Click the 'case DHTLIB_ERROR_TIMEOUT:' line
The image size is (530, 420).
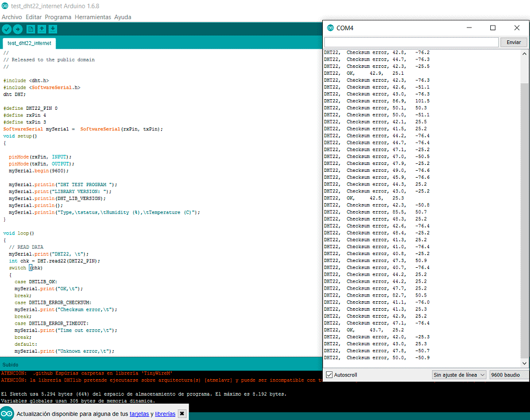click(51, 323)
